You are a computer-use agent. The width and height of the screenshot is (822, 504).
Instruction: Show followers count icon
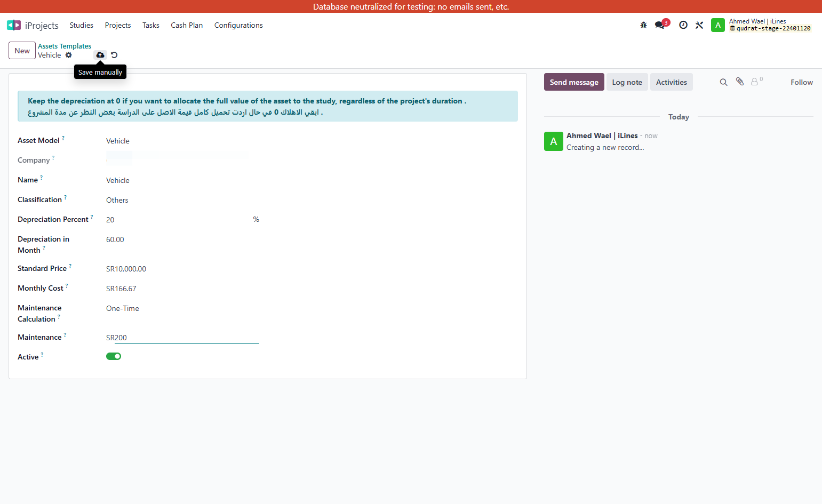tap(756, 82)
